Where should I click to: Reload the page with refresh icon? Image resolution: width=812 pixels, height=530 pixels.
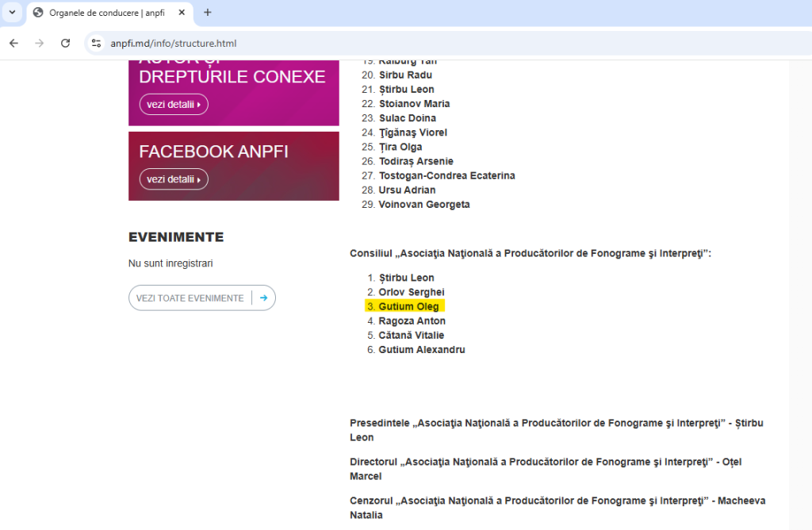click(x=66, y=44)
